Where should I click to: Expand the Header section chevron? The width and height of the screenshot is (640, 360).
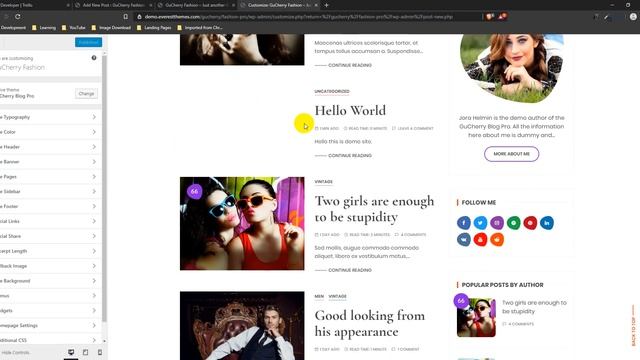tap(94, 147)
